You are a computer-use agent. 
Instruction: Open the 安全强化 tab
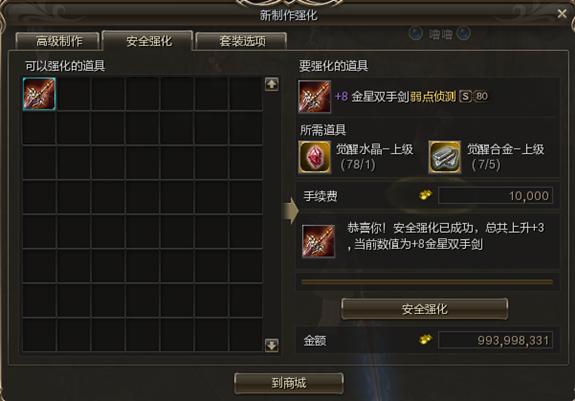point(148,41)
